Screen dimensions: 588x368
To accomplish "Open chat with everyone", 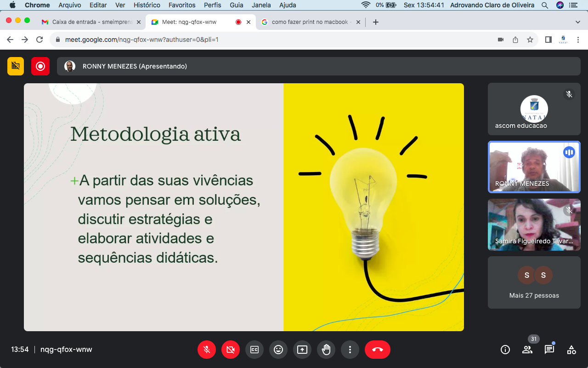I will [x=549, y=350].
